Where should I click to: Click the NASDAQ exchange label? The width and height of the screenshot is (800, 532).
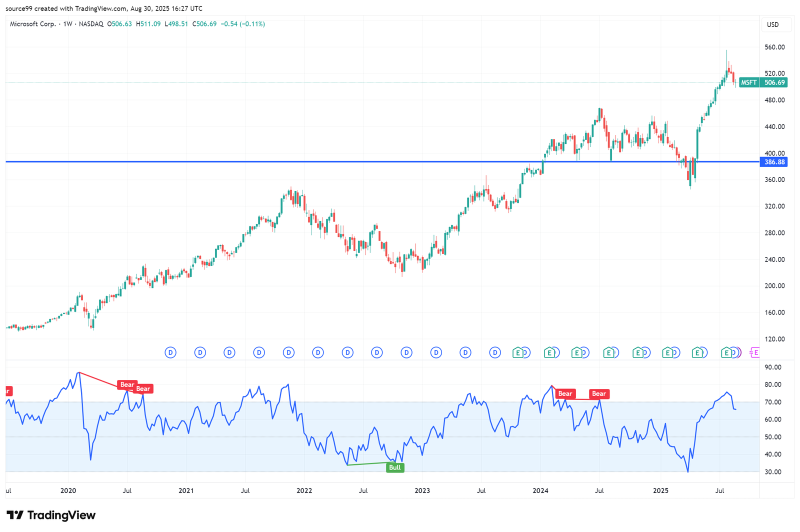pos(91,24)
